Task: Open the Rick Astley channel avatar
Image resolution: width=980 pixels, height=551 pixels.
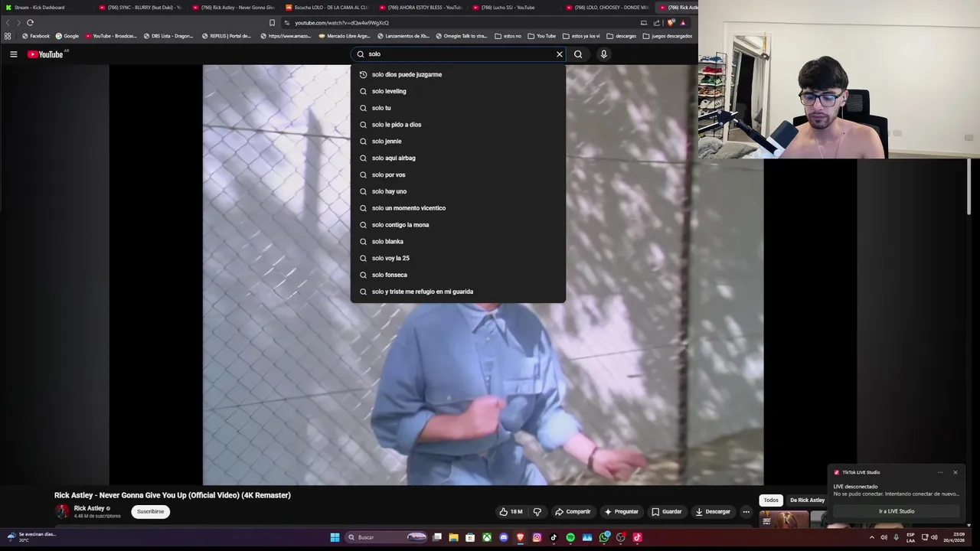Action: 61,511
